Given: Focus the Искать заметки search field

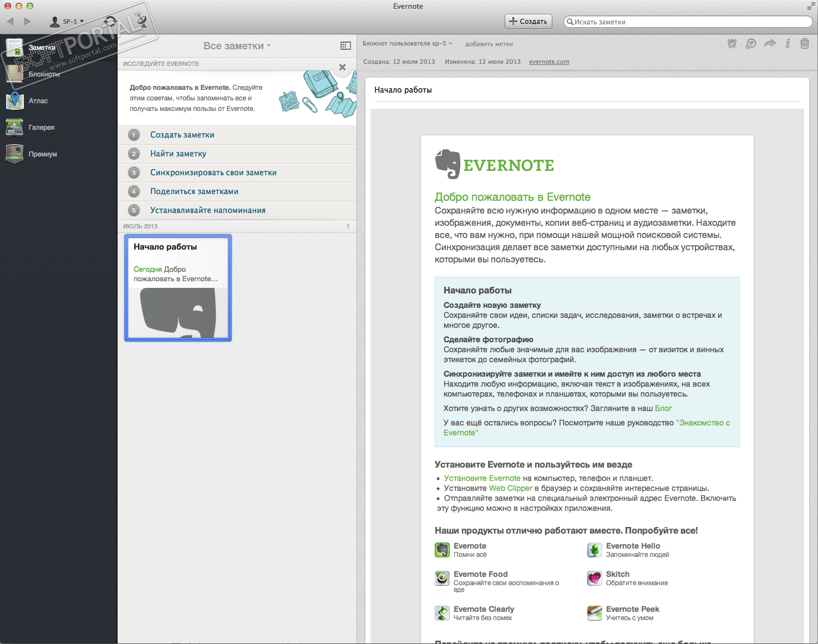Looking at the screenshot, I should pos(688,22).
